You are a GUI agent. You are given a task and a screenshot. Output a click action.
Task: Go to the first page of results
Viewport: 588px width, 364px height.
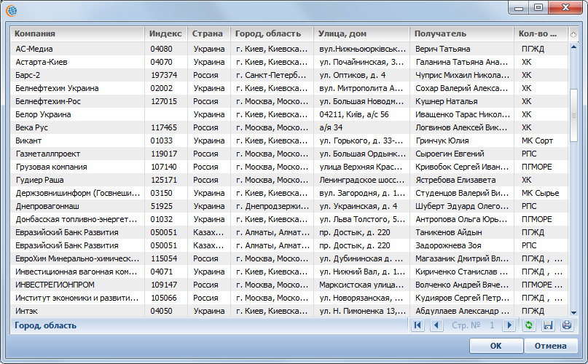tap(418, 325)
